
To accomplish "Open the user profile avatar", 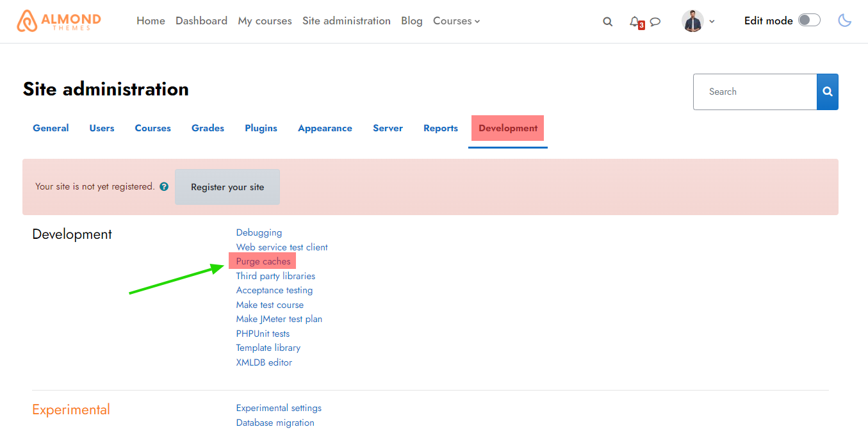I will point(693,20).
